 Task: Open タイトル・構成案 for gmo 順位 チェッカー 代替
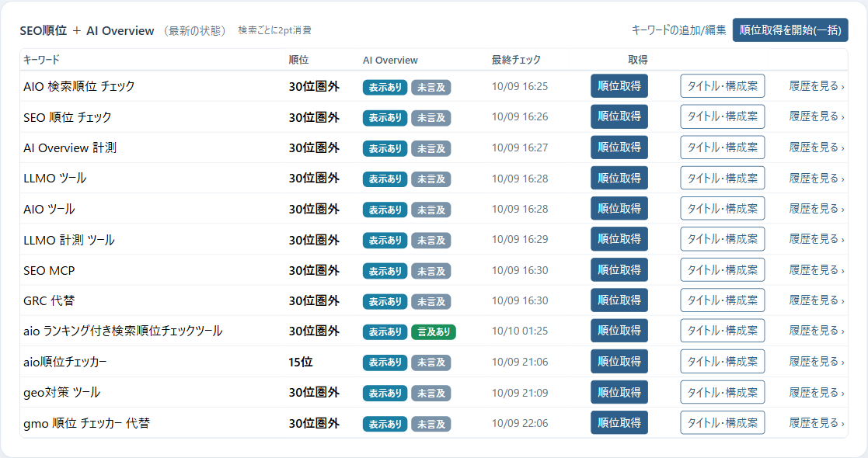click(723, 422)
